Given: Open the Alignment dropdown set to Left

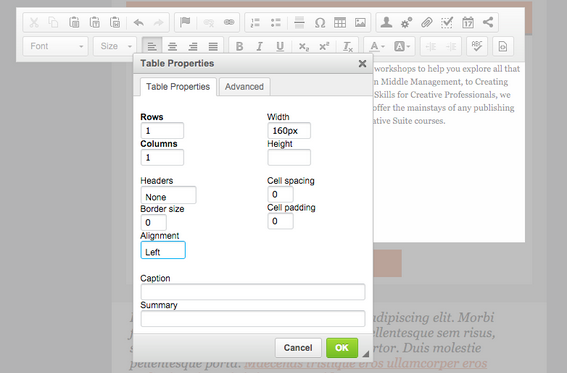Looking at the screenshot, I should [163, 250].
